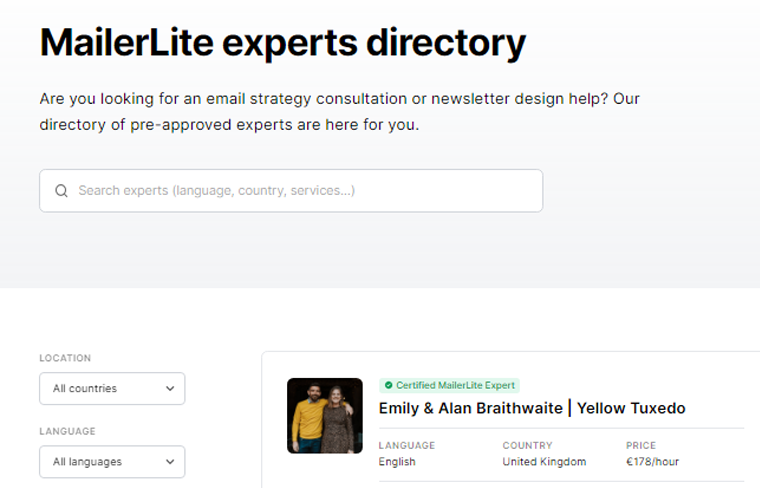
Task: Click the LOCATION filter label
Action: pyautogui.click(x=65, y=358)
